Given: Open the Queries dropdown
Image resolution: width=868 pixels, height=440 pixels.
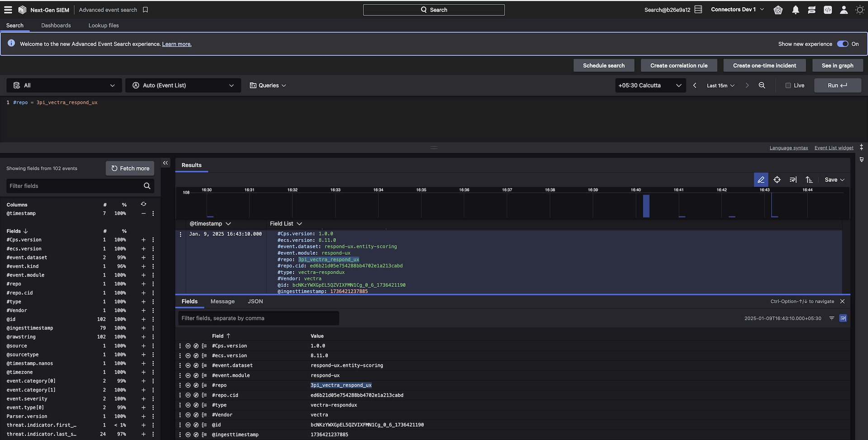Looking at the screenshot, I should (268, 85).
